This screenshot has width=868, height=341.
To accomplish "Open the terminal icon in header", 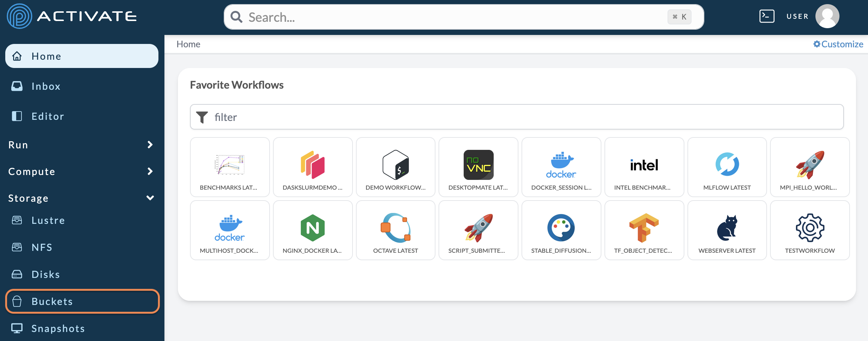I will point(767,16).
